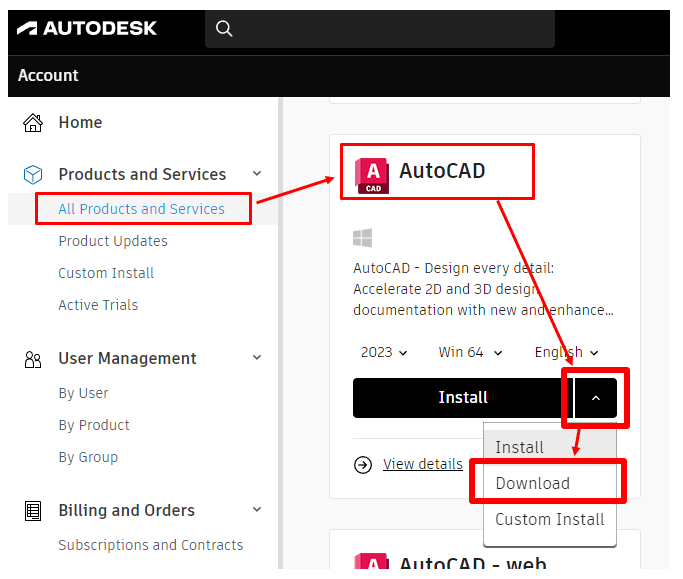The width and height of the screenshot is (683, 579).
Task: Click the Products and Services cube icon
Action: click(33, 175)
